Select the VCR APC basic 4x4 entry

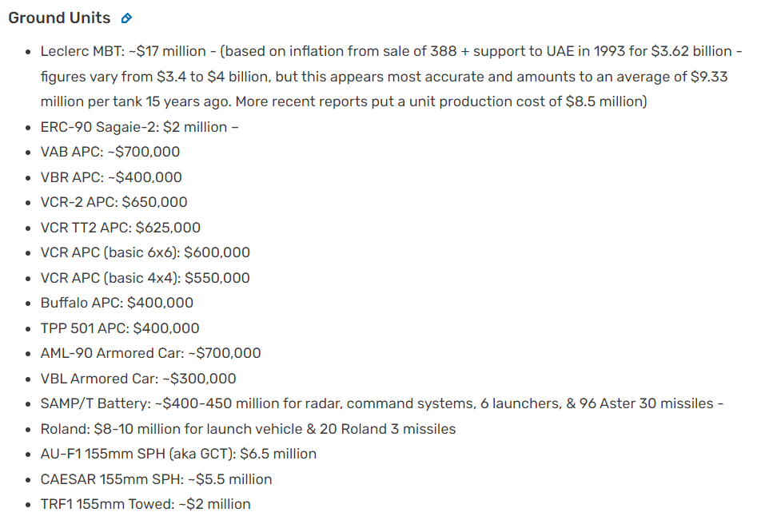tap(145, 278)
